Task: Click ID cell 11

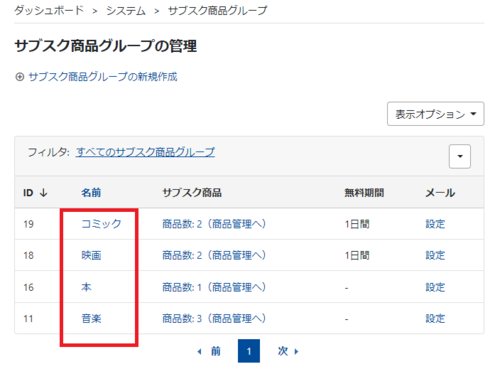Action: pyautogui.click(x=28, y=319)
